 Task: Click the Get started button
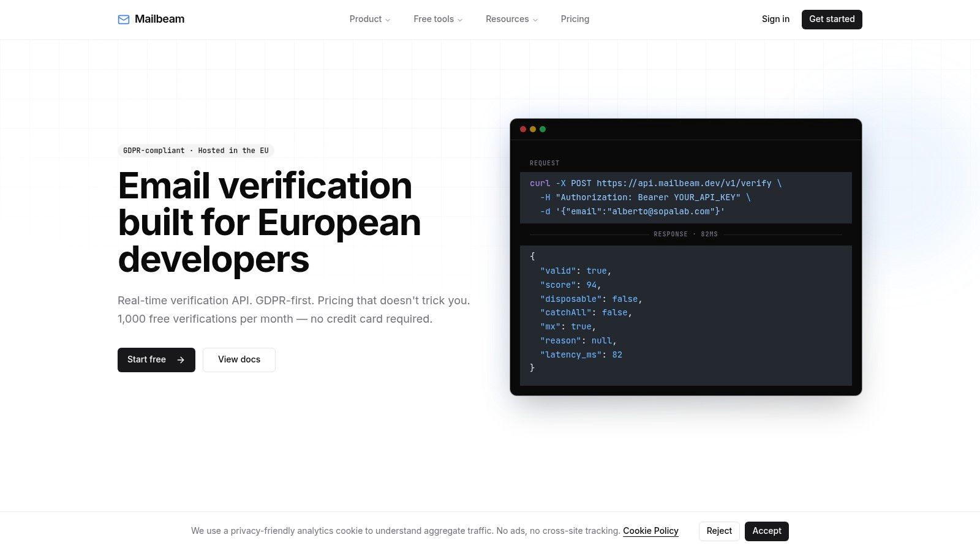[832, 19]
